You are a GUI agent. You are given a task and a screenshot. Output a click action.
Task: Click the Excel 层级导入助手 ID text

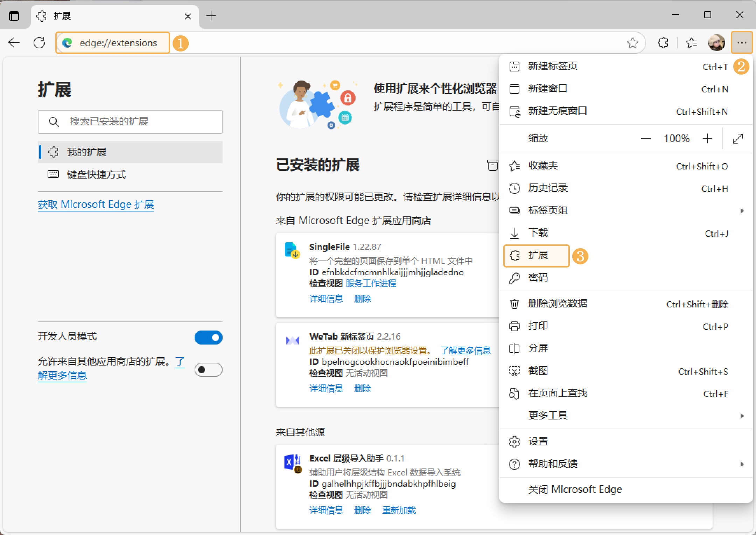click(383, 484)
